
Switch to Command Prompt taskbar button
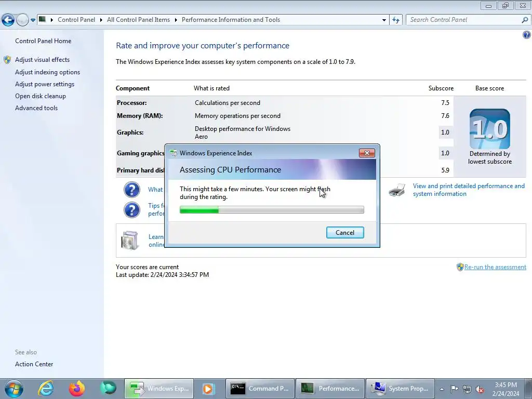[x=260, y=389]
